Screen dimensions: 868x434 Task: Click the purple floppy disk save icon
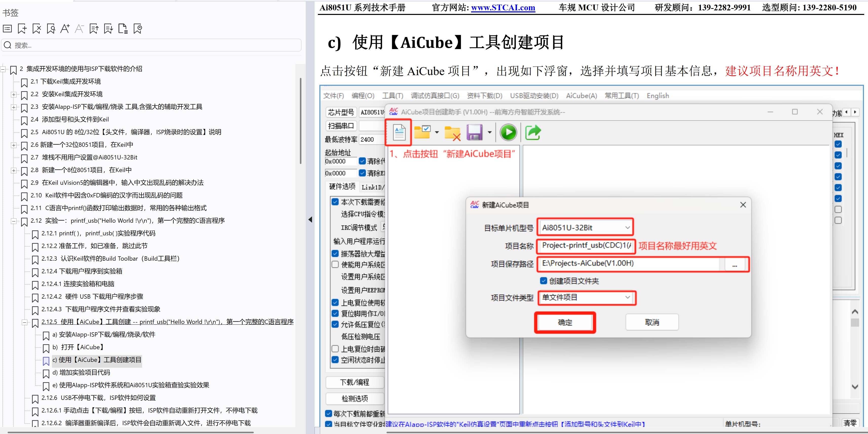tap(474, 132)
